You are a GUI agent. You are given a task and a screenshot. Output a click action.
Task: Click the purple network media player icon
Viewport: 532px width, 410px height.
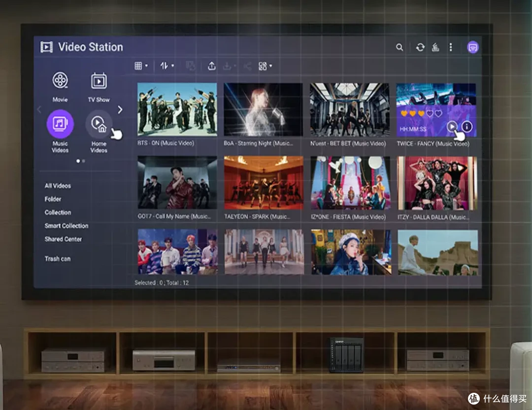tap(472, 47)
